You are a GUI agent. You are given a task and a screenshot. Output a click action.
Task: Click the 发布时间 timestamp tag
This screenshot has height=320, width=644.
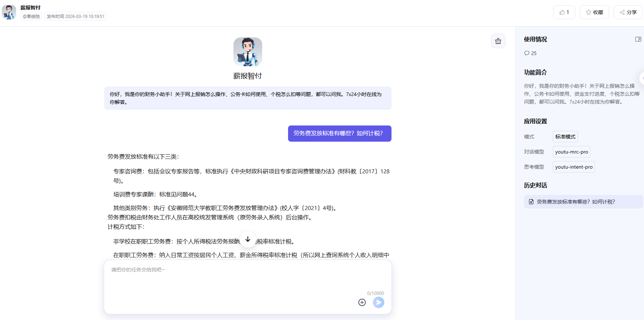point(75,17)
